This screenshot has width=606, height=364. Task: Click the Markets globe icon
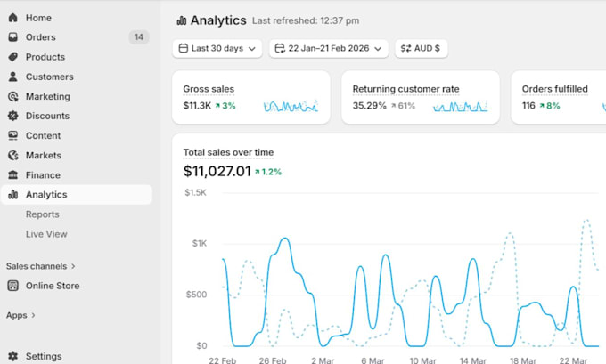pyautogui.click(x=12, y=155)
